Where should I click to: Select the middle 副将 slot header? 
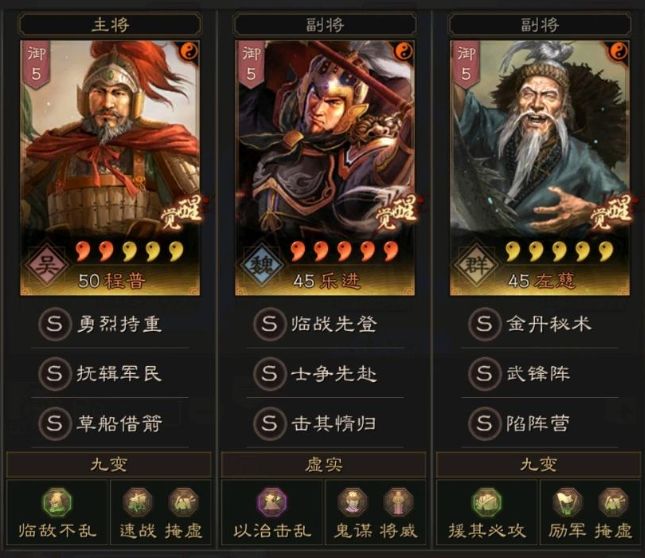click(325, 25)
